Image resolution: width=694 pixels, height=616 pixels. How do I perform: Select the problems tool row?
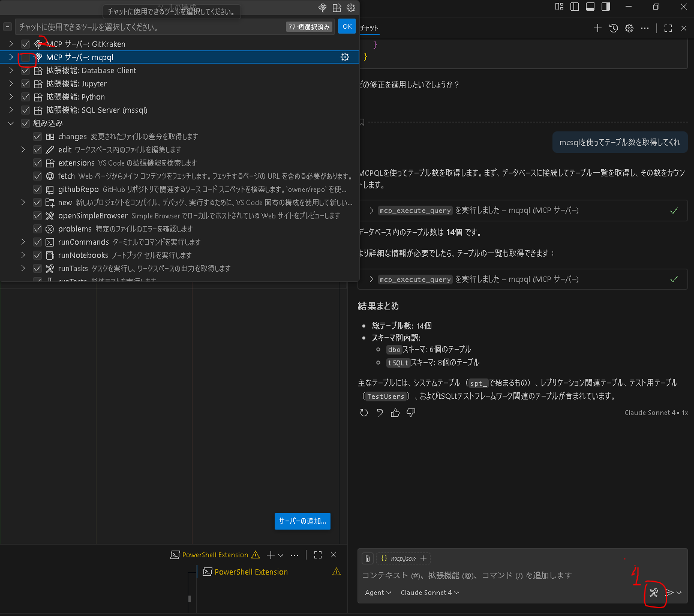coord(179,229)
